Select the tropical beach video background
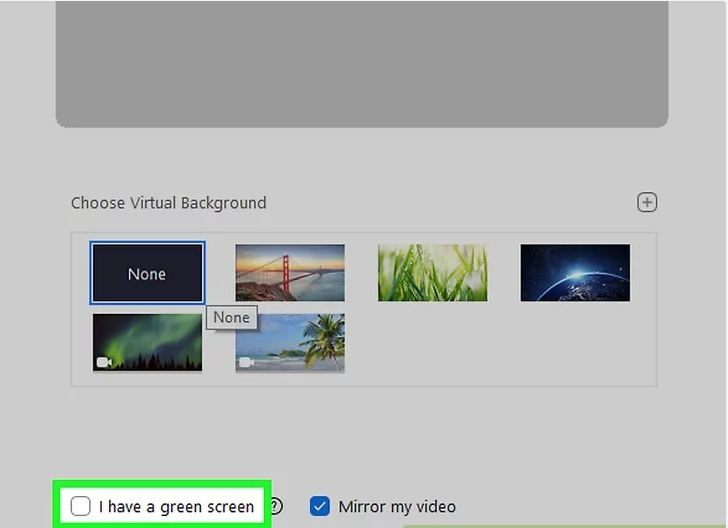 pyautogui.click(x=290, y=343)
